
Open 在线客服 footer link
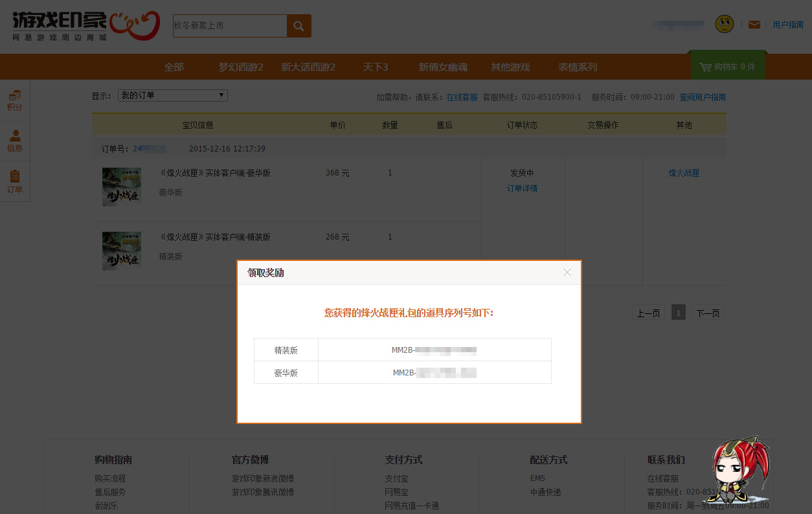click(663, 478)
